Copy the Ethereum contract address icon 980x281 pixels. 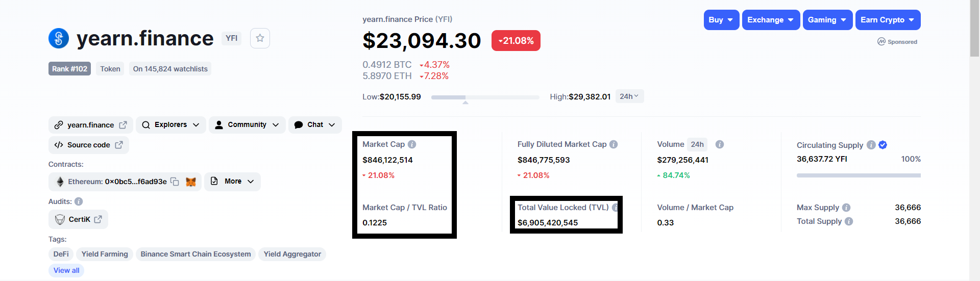pos(175,182)
